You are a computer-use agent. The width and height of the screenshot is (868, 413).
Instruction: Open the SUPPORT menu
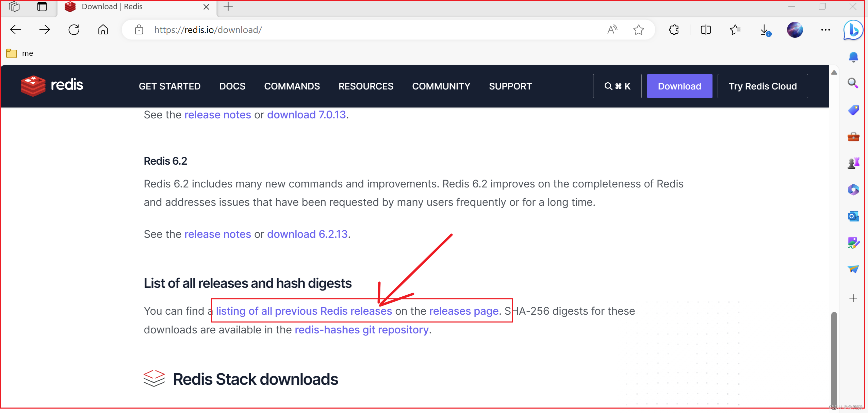pos(510,86)
